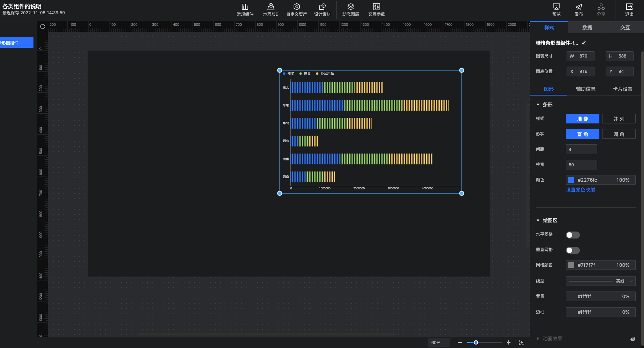
Task: Switch to the 样式 tab
Action: 549,28
